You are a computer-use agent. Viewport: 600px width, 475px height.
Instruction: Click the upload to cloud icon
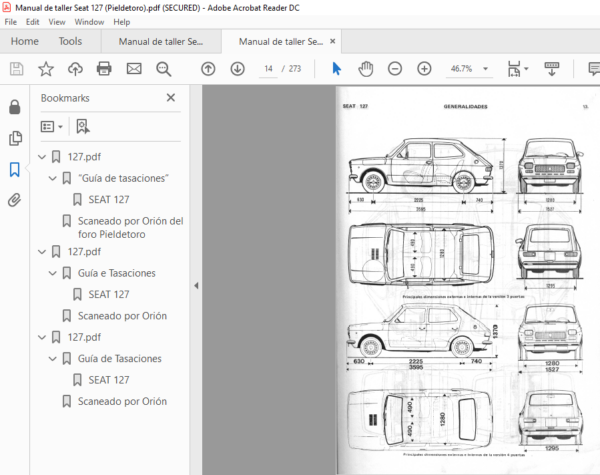coord(75,69)
